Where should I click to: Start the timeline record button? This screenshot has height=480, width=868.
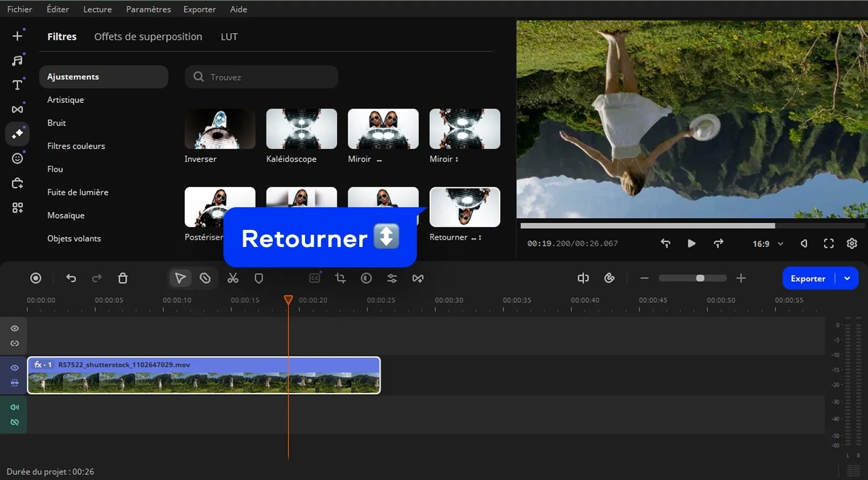coord(35,278)
